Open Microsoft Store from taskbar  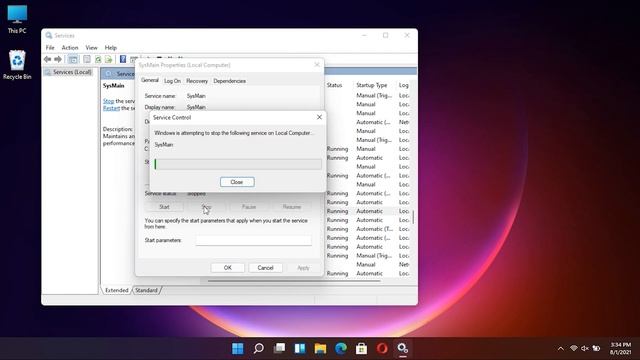click(x=361, y=349)
